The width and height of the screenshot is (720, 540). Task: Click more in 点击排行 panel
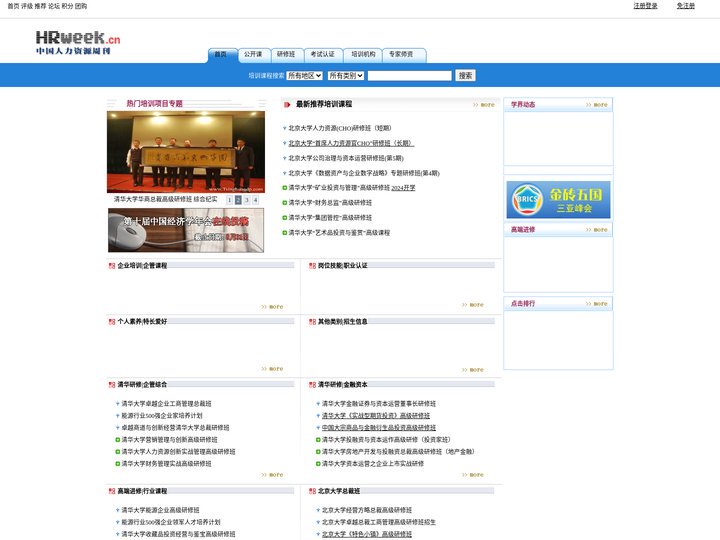(596, 304)
